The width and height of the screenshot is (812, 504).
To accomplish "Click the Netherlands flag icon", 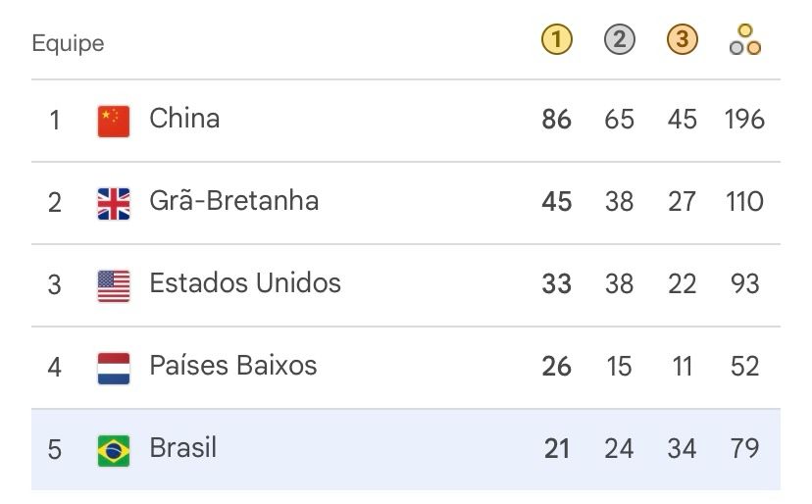I will 114,369.
